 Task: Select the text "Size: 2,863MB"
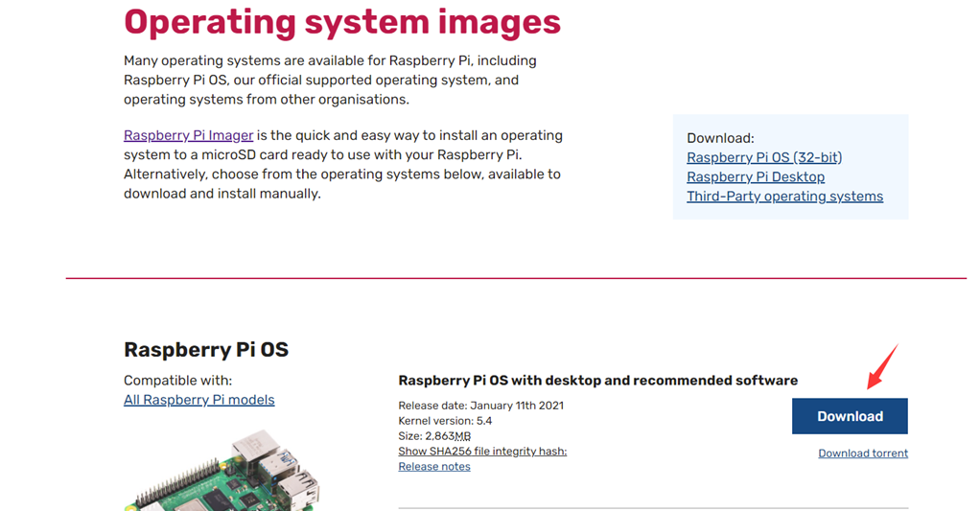pyautogui.click(x=434, y=436)
